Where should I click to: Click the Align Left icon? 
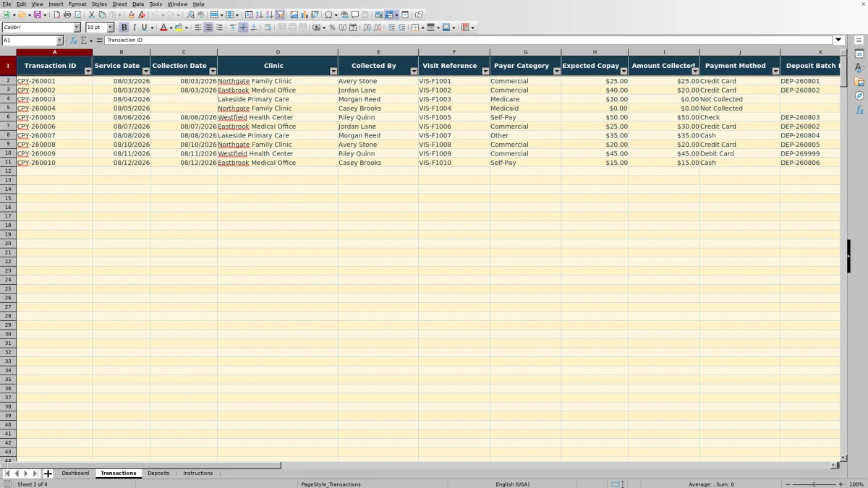198,27
